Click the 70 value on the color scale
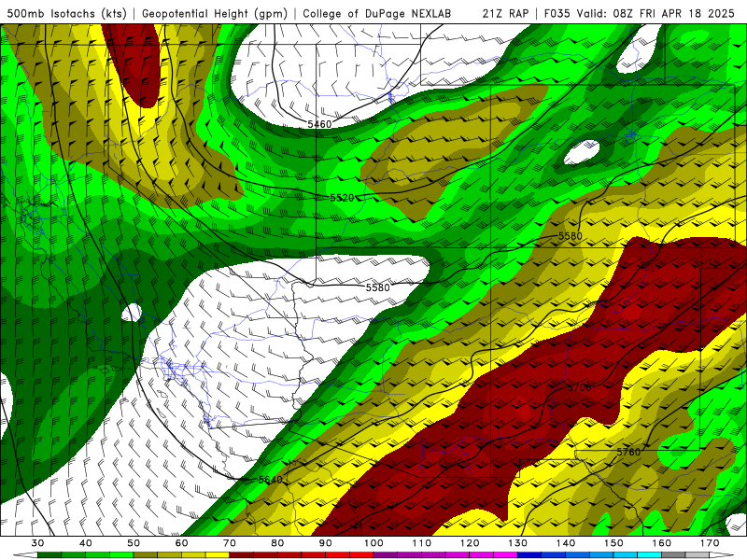The image size is (747, 560). pos(230,543)
